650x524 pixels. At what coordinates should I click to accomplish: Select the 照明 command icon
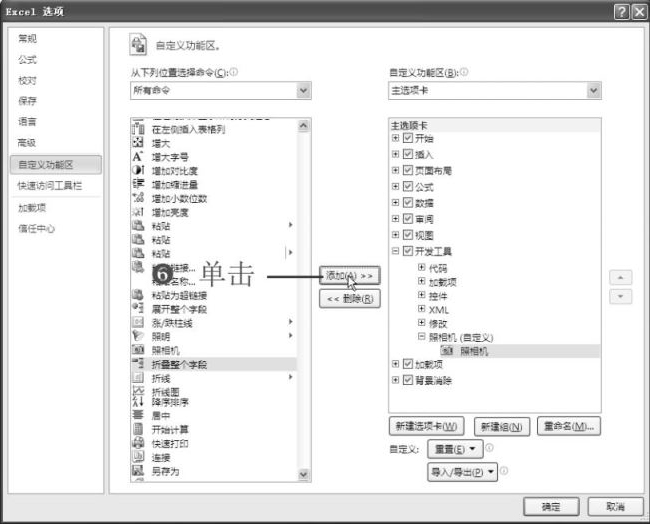(138, 336)
